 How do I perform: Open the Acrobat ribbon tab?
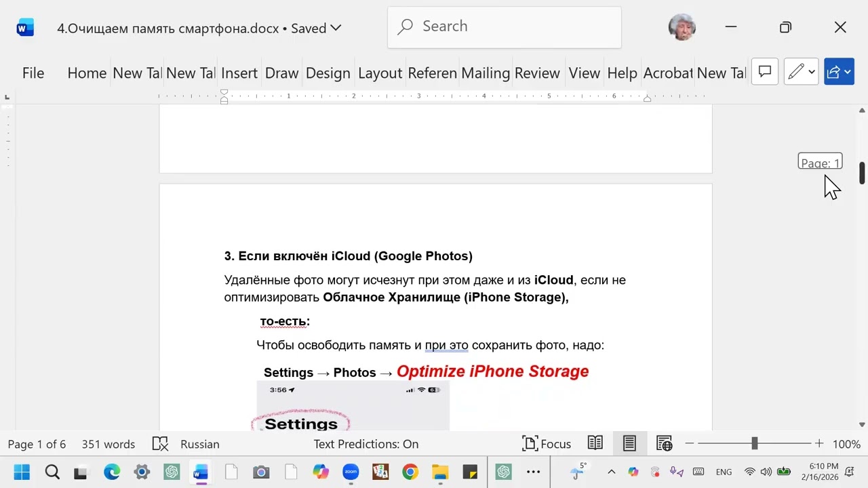pyautogui.click(x=668, y=73)
